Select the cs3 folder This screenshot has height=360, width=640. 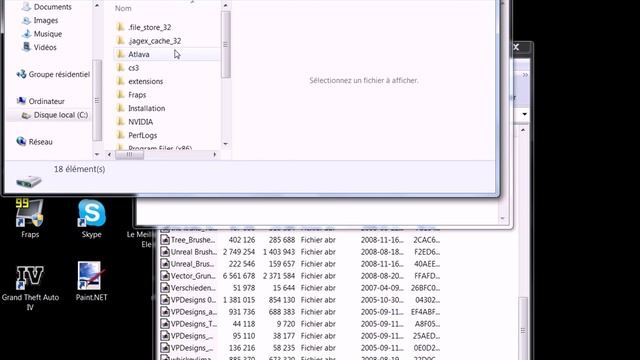(128, 68)
